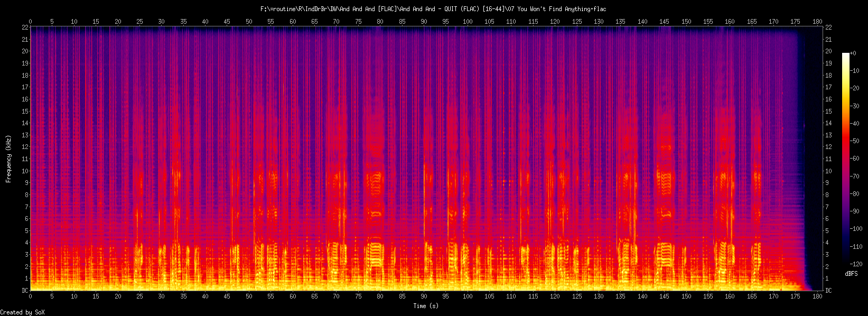This screenshot has width=868, height=316.
Task: Select the "-70" value on the color scale
Action: tap(854, 176)
